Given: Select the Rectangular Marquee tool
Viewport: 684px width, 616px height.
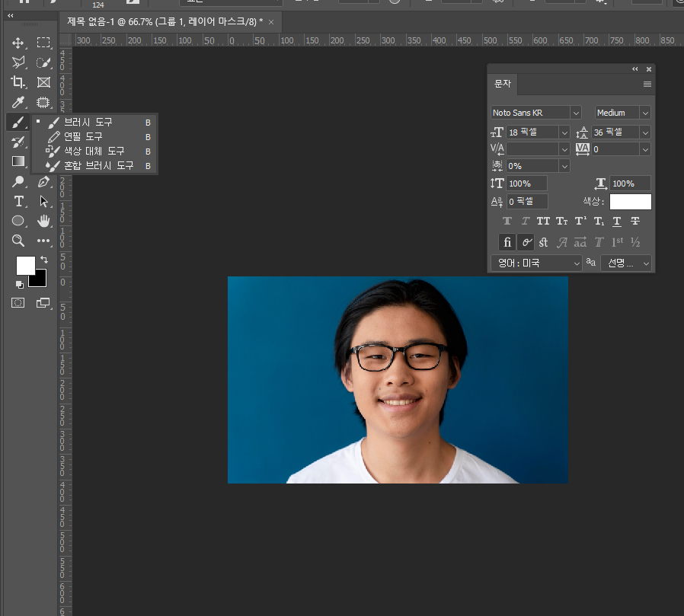Looking at the screenshot, I should [x=43, y=43].
